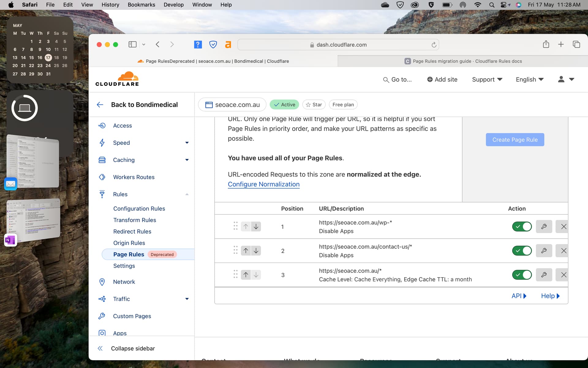Open the Safari share icon
This screenshot has height=368, width=588.
pyautogui.click(x=546, y=44)
